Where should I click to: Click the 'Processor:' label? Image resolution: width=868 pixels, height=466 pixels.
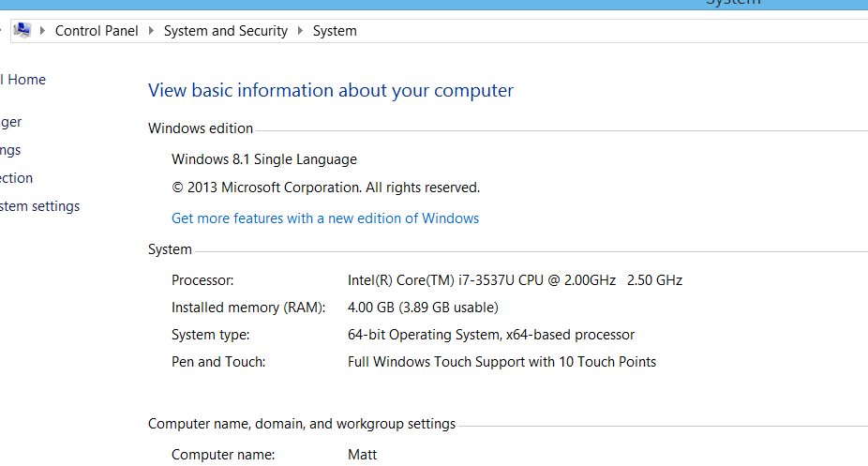[202, 280]
